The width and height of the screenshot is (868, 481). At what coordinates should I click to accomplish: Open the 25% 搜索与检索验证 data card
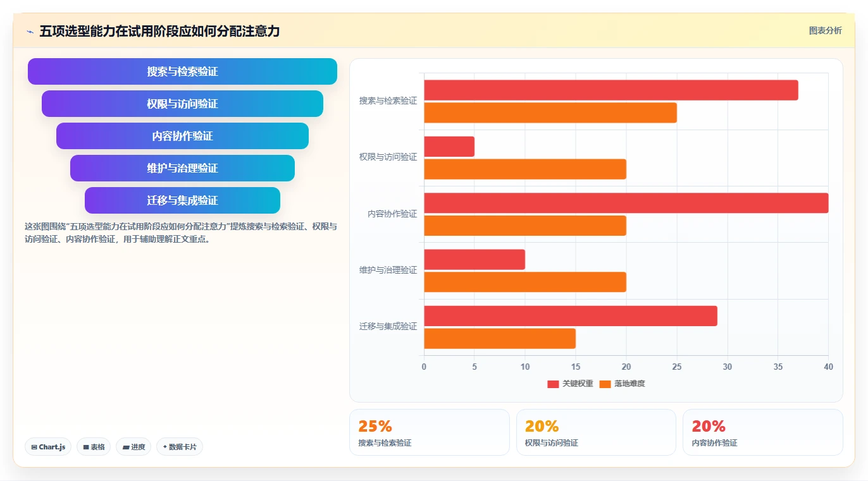coord(429,432)
